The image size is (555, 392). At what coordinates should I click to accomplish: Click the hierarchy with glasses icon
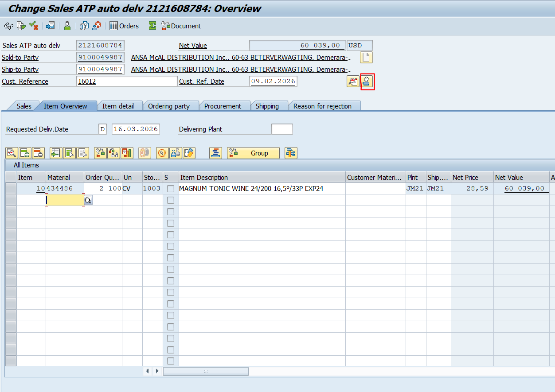pyautogui.click(x=113, y=153)
